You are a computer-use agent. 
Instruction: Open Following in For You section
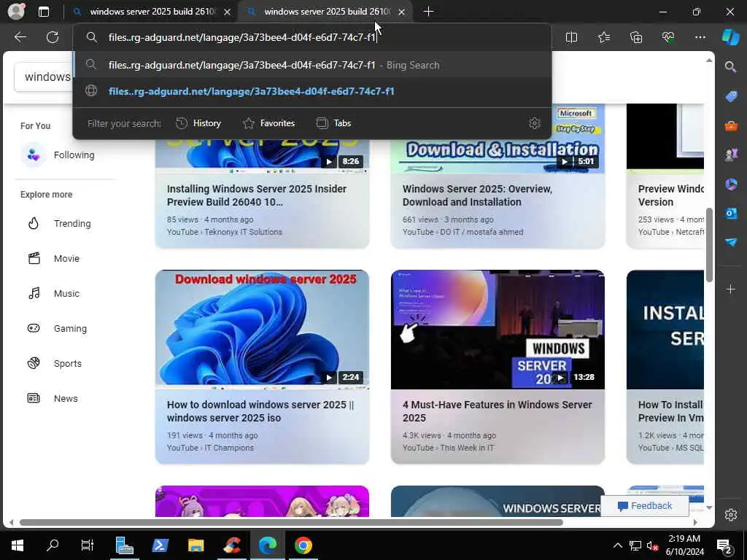[x=58, y=155]
